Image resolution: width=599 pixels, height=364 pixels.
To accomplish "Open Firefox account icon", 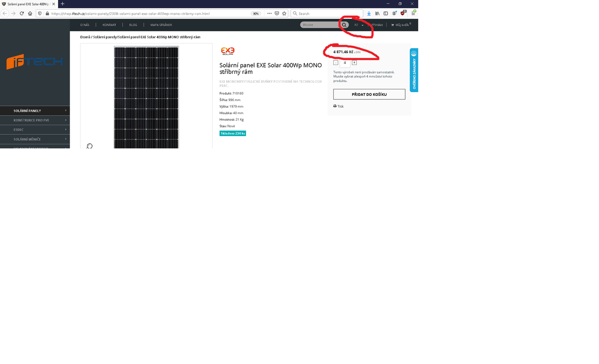I will coord(394,14).
